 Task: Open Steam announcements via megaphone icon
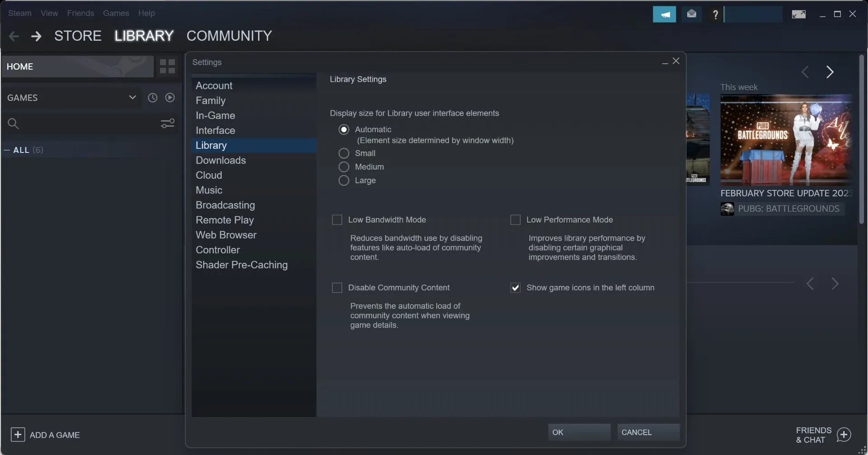(664, 14)
